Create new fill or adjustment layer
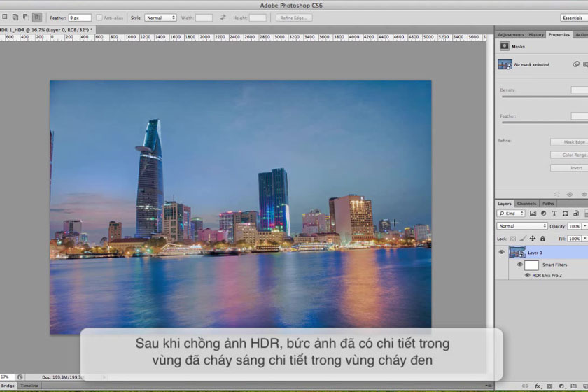This screenshot has width=588, height=392. (x=561, y=386)
